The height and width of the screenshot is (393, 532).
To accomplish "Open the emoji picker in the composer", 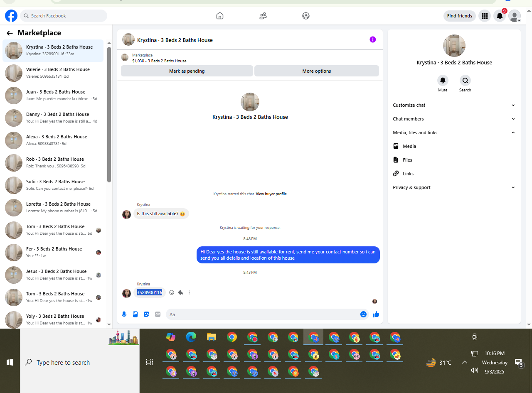I will pyautogui.click(x=363, y=314).
